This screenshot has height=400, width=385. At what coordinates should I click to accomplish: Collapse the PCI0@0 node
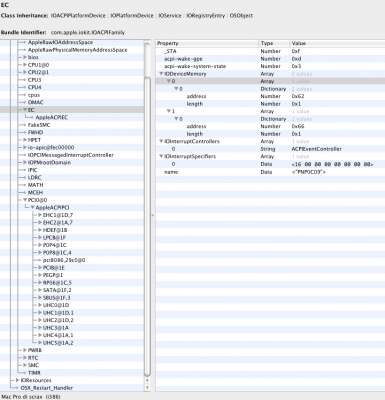(x=25, y=200)
